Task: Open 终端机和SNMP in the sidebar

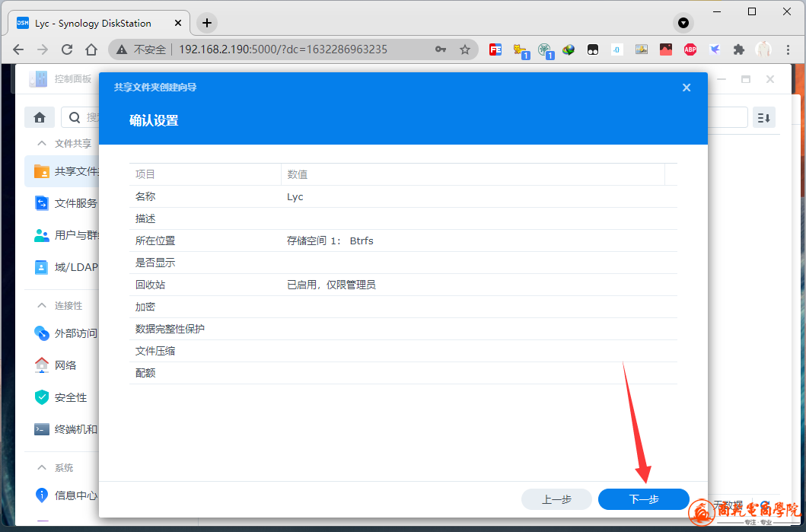Action: [x=62, y=429]
